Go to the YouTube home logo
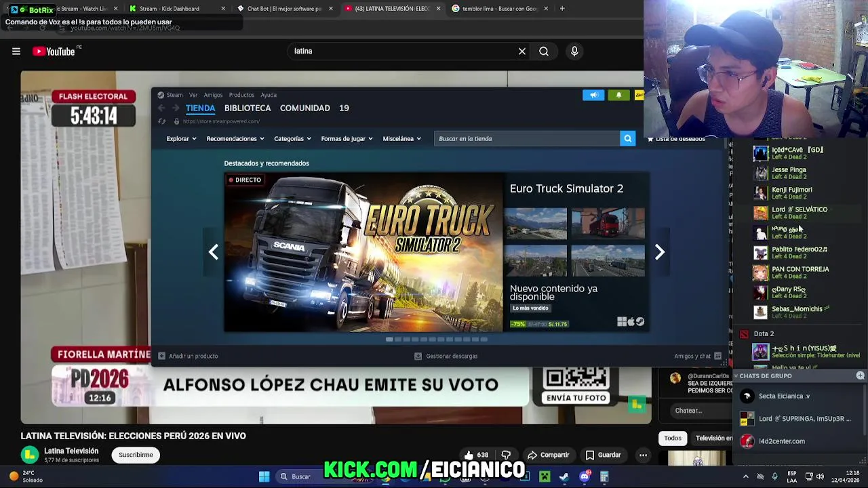This screenshot has height=488, width=868. click(x=54, y=52)
